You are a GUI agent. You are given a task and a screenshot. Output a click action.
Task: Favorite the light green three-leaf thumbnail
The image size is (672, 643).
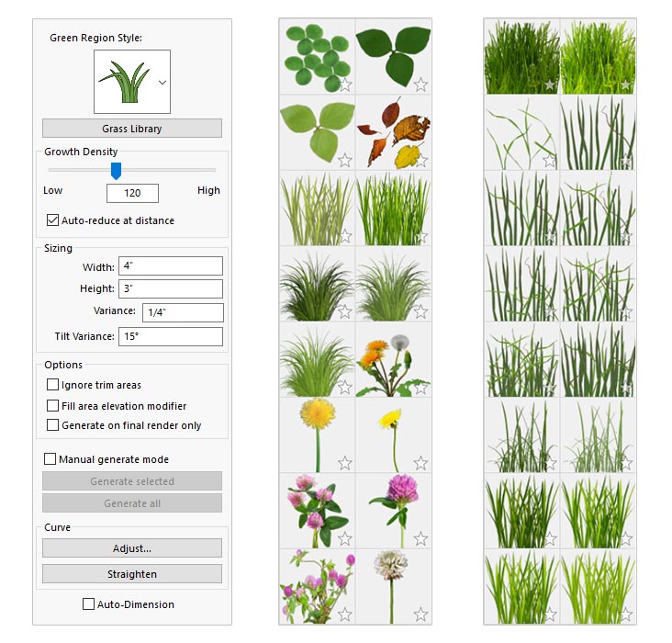click(345, 160)
